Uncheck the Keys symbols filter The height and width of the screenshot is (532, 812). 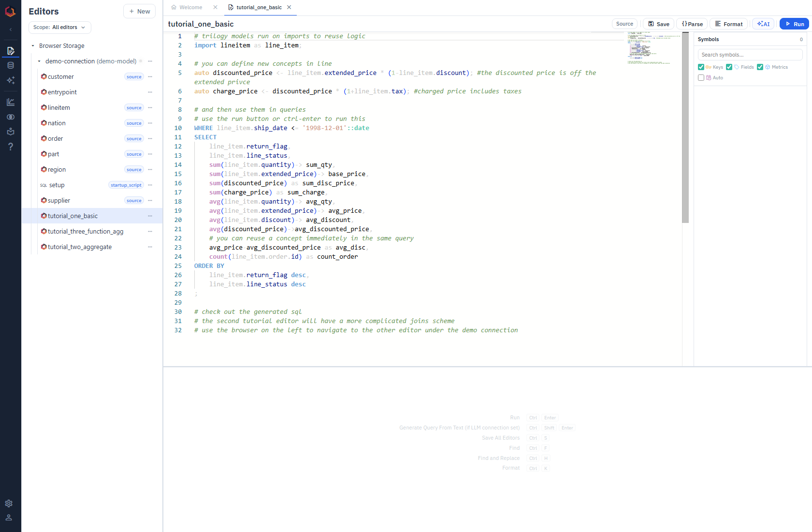pos(702,67)
